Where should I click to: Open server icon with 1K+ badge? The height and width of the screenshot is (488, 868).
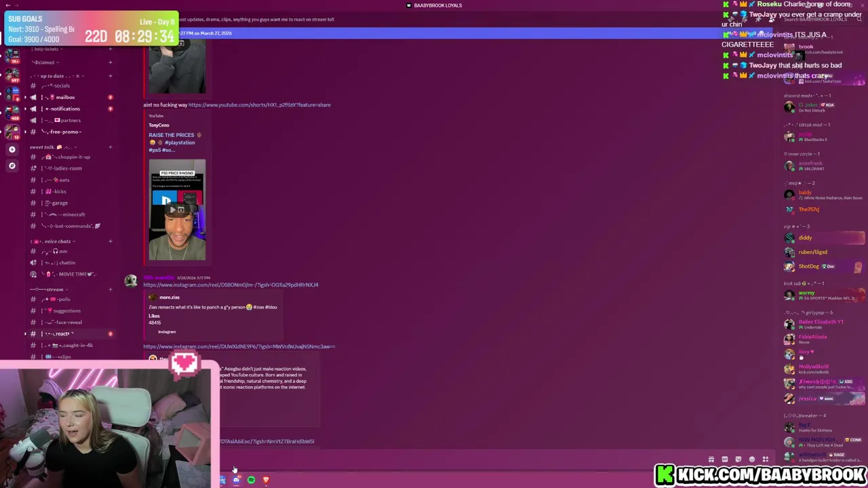(12, 57)
